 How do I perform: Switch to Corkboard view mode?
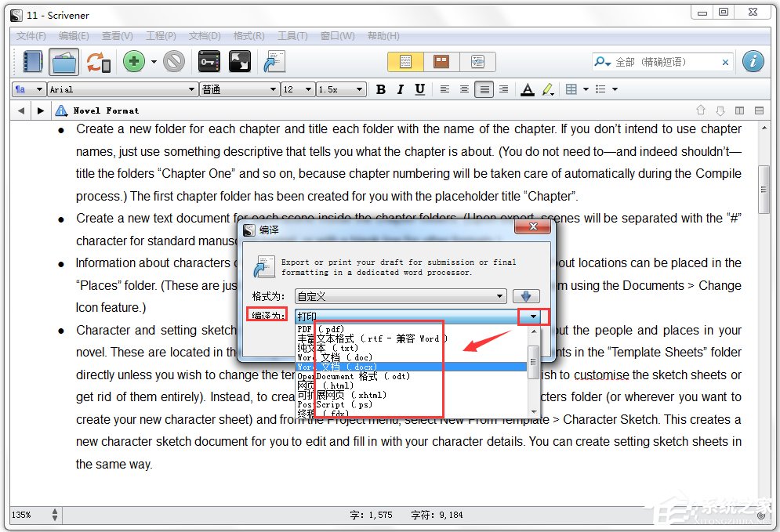pyautogui.click(x=441, y=62)
